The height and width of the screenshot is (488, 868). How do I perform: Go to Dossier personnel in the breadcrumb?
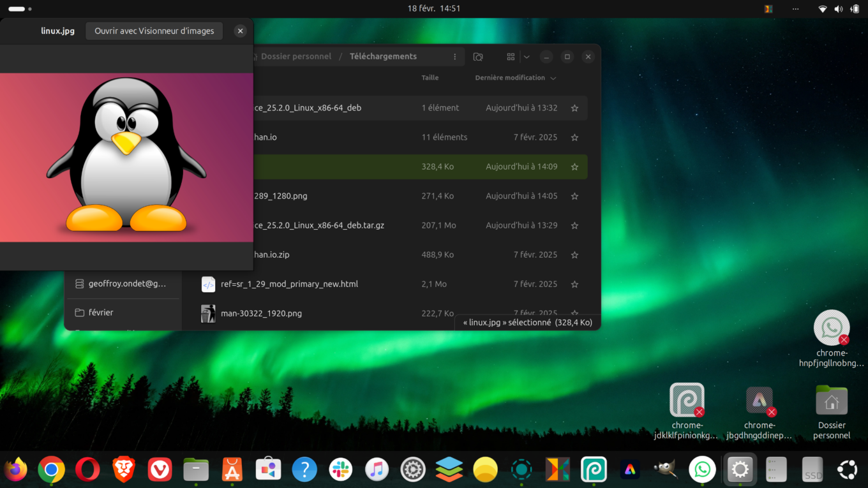tap(296, 56)
